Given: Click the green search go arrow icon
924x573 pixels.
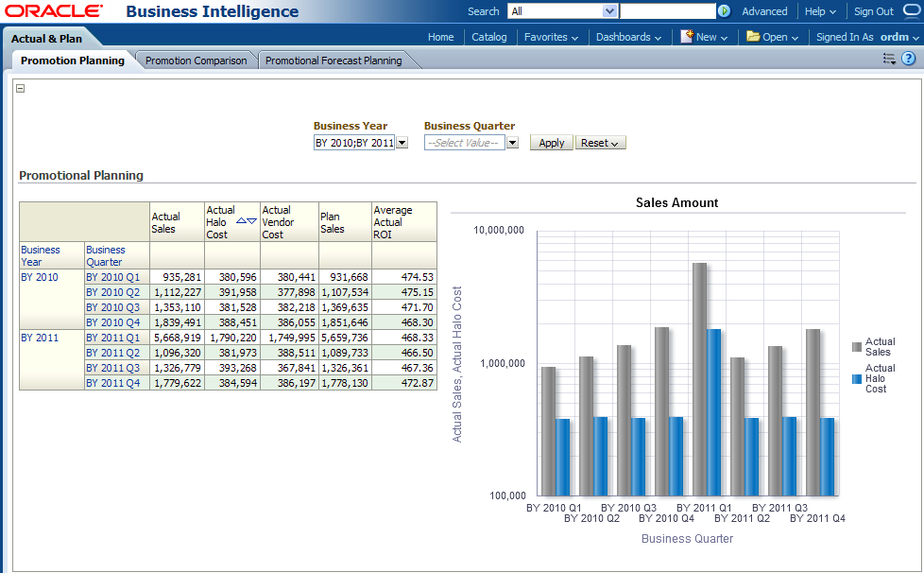Looking at the screenshot, I should point(725,11).
